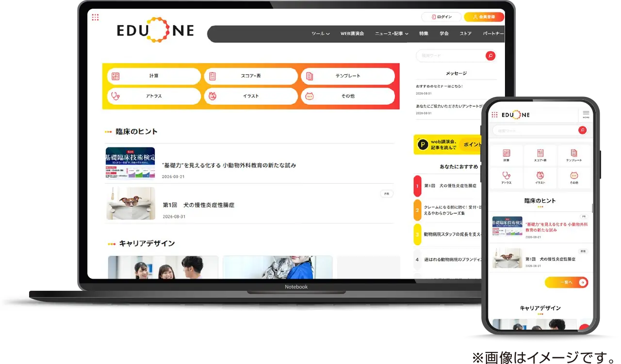Click the EDUONE logo on laptop
The image size is (621, 364).
(x=155, y=31)
